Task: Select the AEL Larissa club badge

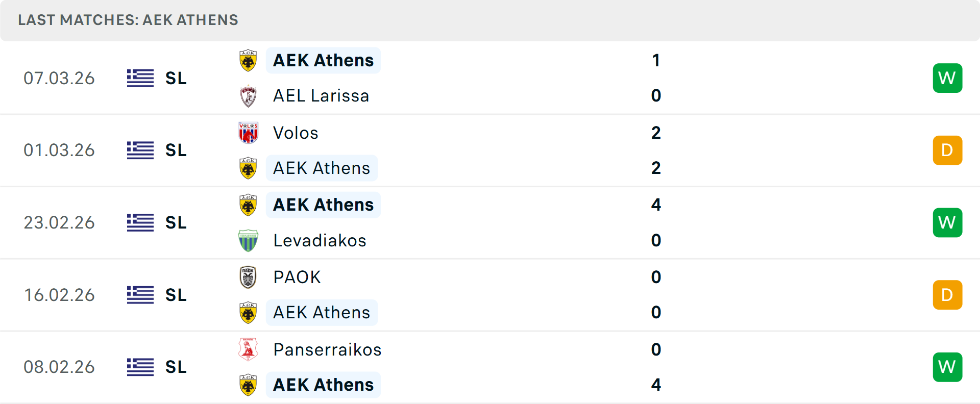Action: [x=248, y=95]
